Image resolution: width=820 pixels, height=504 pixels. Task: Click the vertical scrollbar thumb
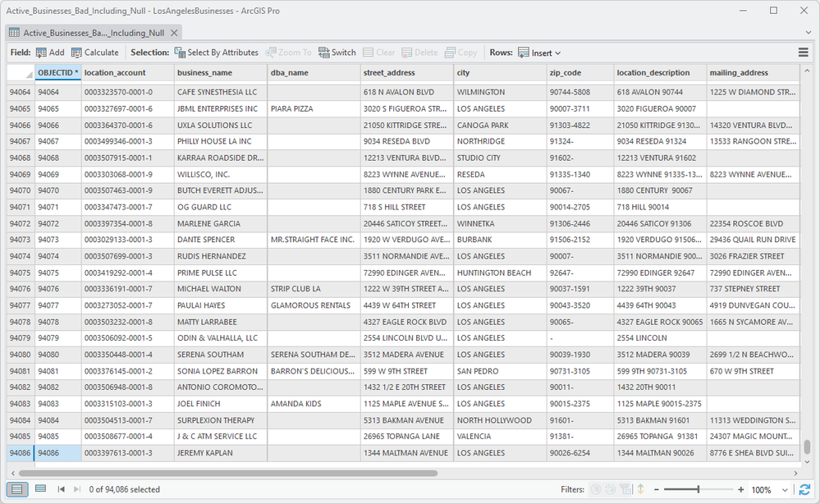pos(807,447)
